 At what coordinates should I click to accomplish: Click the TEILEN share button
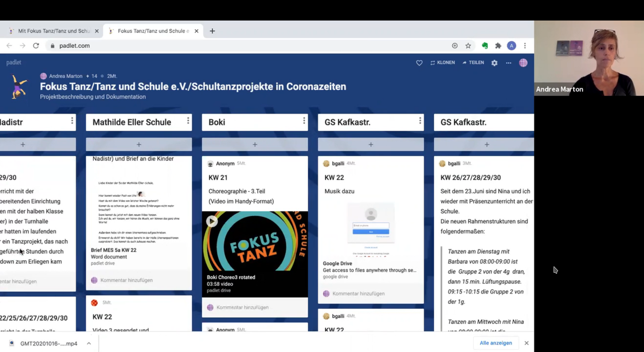[x=473, y=63]
